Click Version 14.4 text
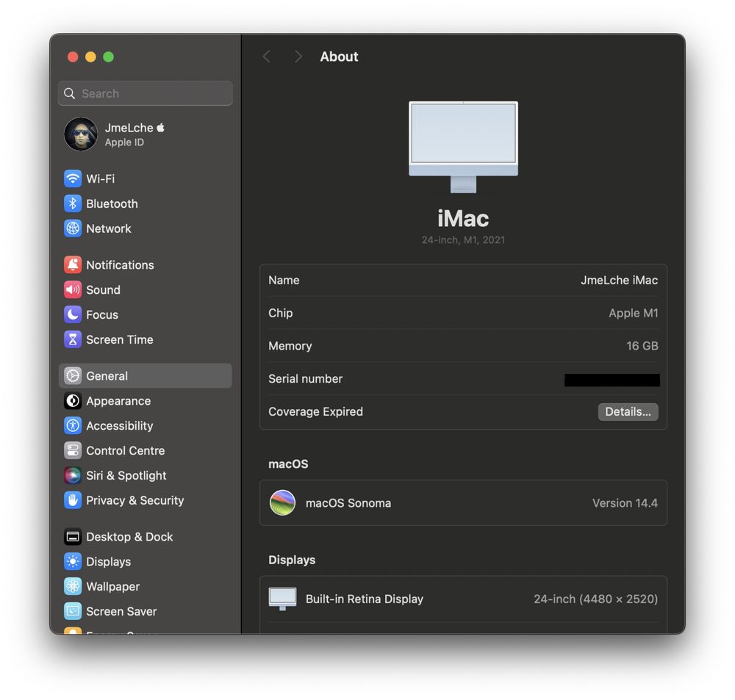This screenshot has height=700, width=735. [625, 502]
